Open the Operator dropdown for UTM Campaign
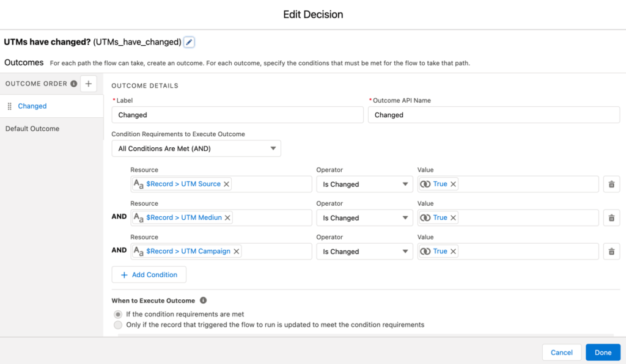The height and width of the screenshot is (364, 626). 364,251
